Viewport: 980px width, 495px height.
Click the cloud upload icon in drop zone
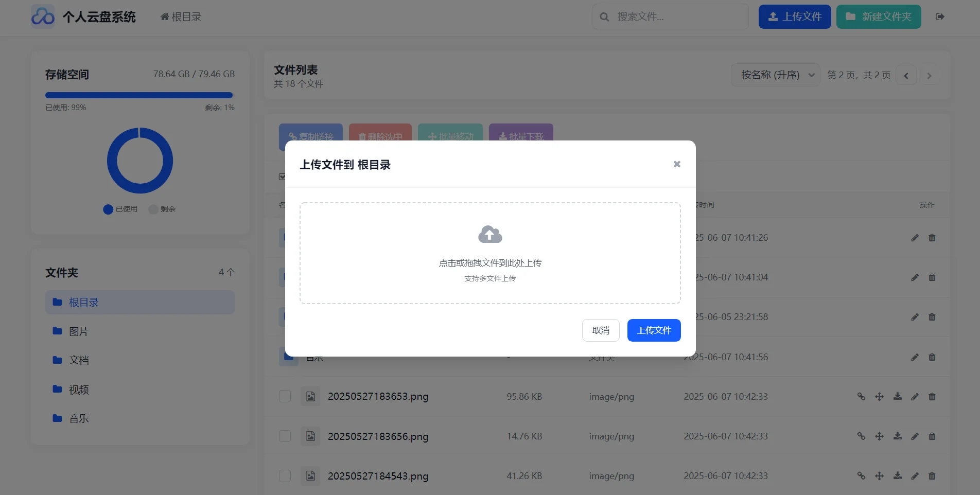coord(490,235)
